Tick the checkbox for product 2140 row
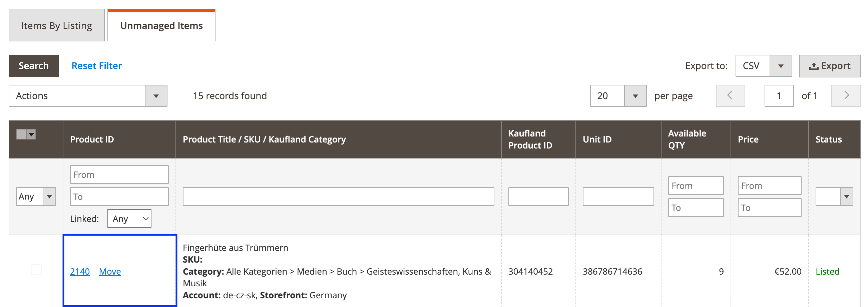Viewport: 868px width, 307px height. 36,270
